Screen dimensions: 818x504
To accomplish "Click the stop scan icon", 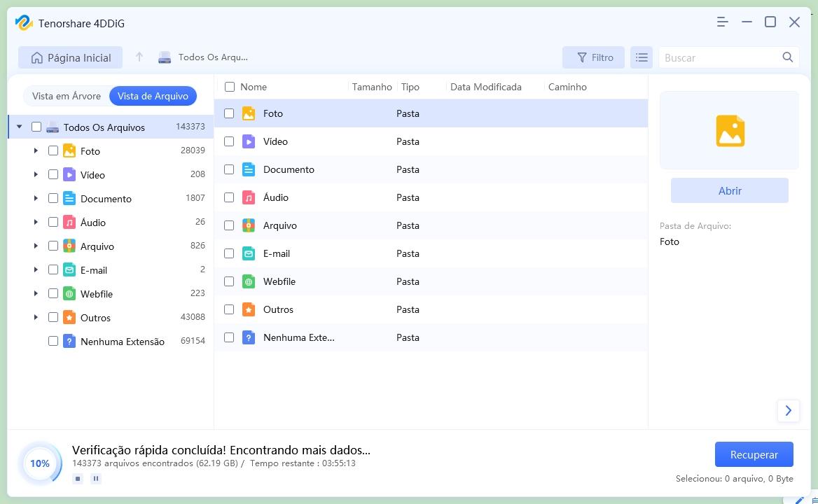I will (78, 479).
